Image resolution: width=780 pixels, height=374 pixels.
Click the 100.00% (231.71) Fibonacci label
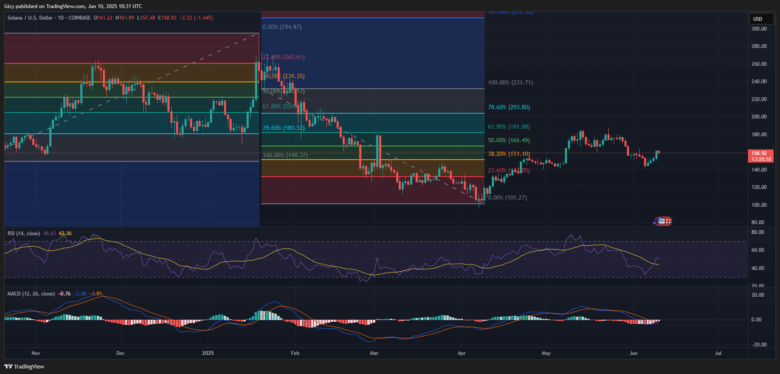510,83
